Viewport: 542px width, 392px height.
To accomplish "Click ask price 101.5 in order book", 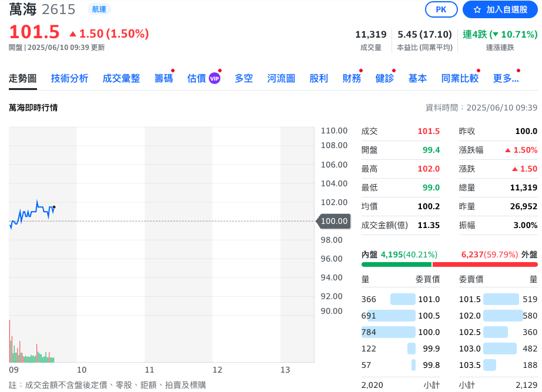I will coord(470,299).
